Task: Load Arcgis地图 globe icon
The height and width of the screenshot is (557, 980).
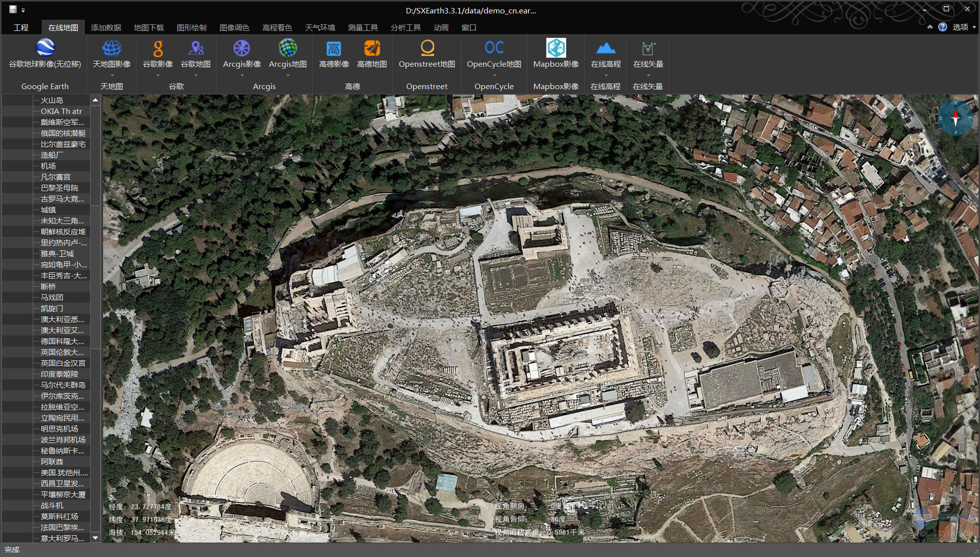Action: (288, 48)
